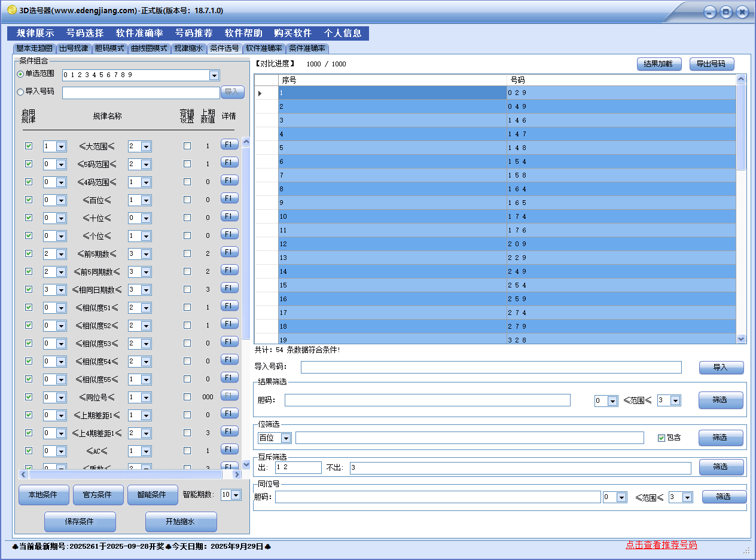
Task: Expand the 百位 position dropdown in 位筛选
Action: pyautogui.click(x=285, y=439)
